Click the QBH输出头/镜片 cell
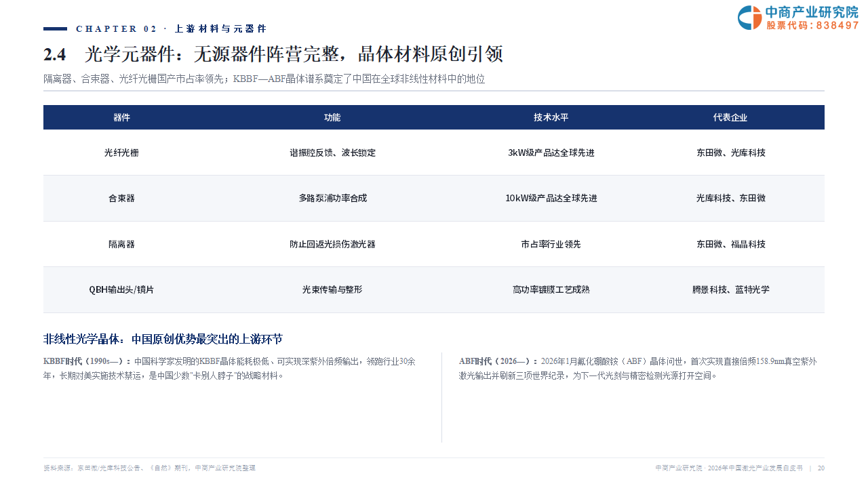This screenshot has width=868, height=488. coord(121,289)
